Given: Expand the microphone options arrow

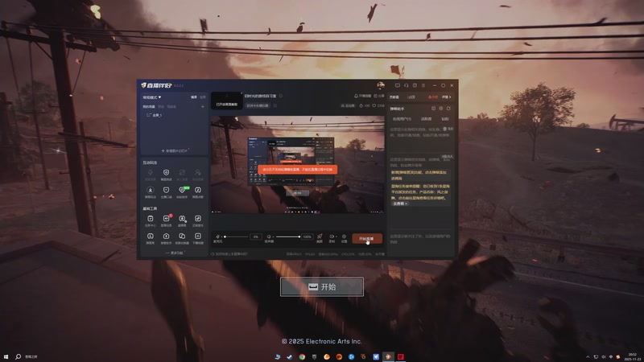Looking at the screenshot, I should (222, 237).
